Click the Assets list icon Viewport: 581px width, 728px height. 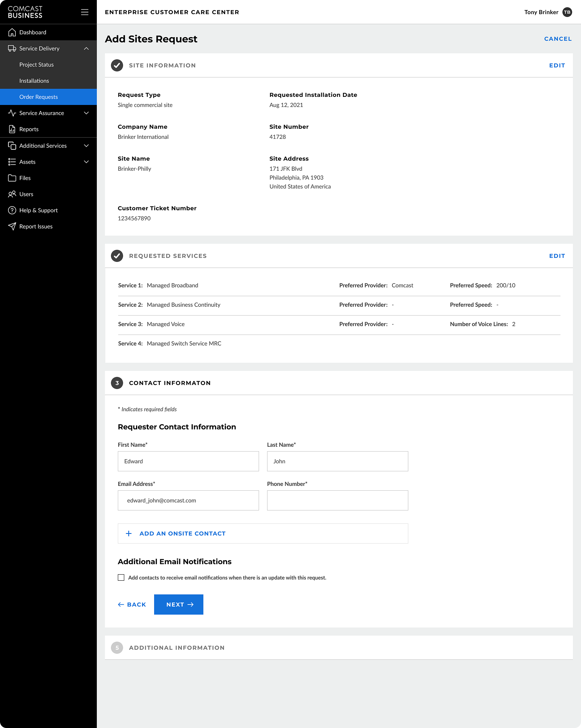pos(12,162)
